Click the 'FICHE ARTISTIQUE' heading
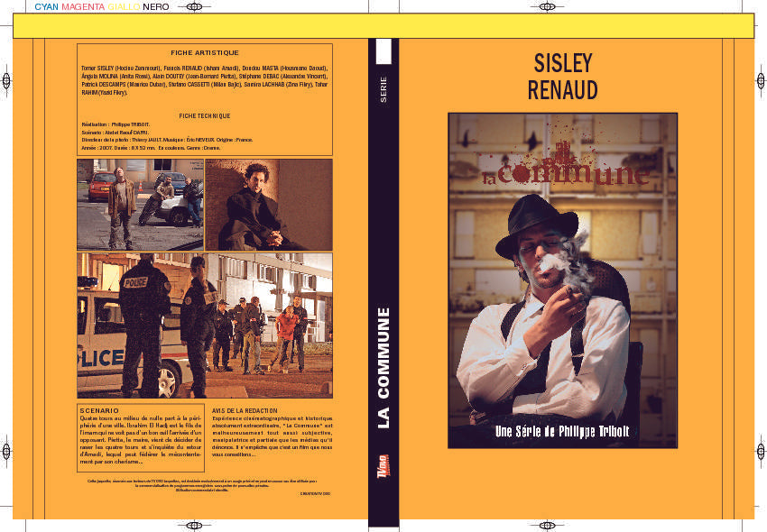 204,53
